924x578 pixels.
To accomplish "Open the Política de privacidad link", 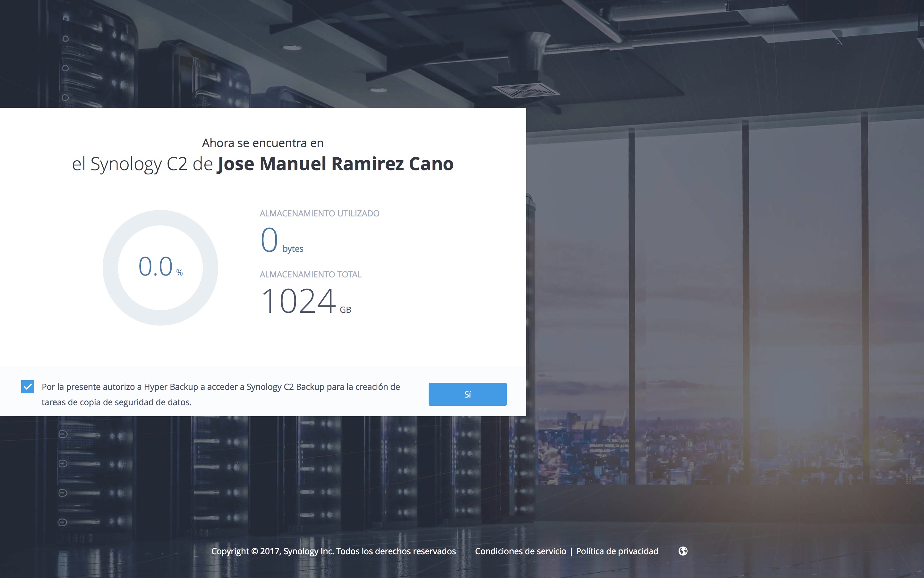I will (617, 551).
